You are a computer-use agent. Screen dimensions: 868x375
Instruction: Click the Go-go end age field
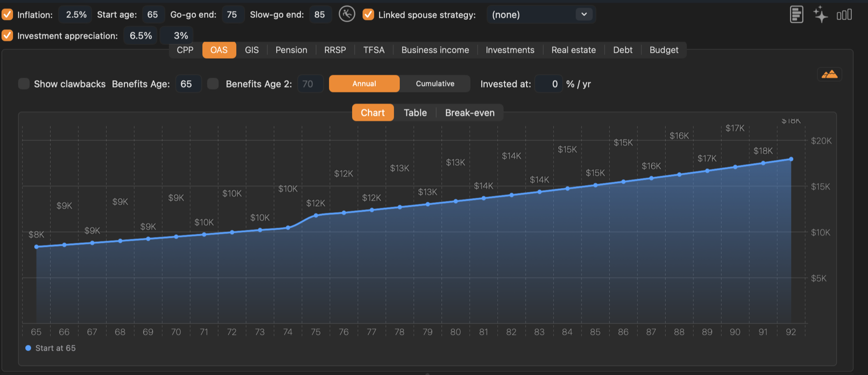[232, 15]
